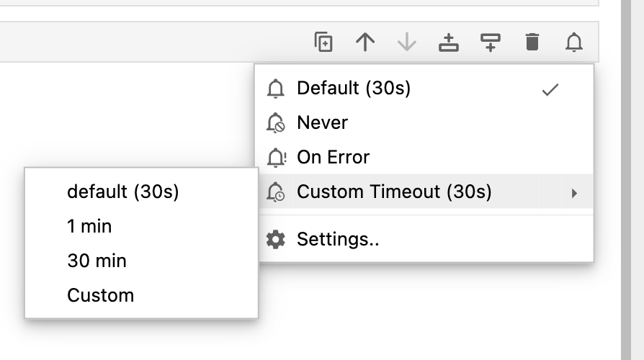Click the bell icon beside Never

tap(276, 123)
